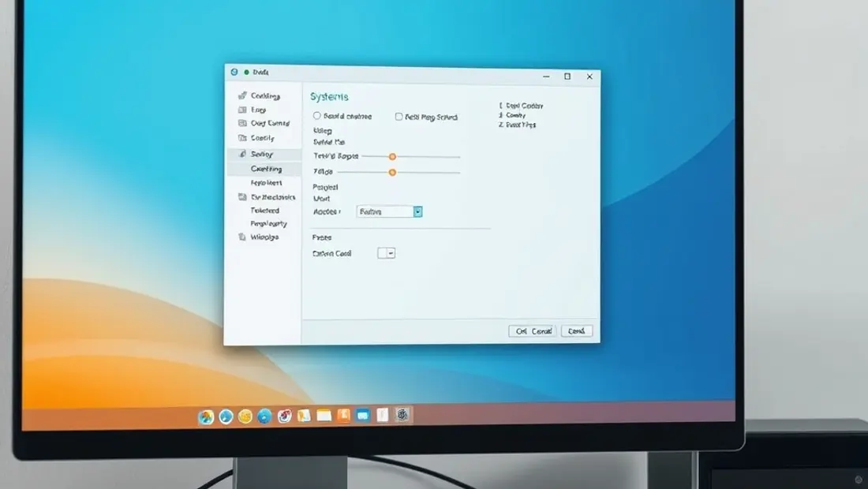This screenshot has width=868, height=489.
Task: Open the gray gear settings icon in dock
Action: point(402,414)
